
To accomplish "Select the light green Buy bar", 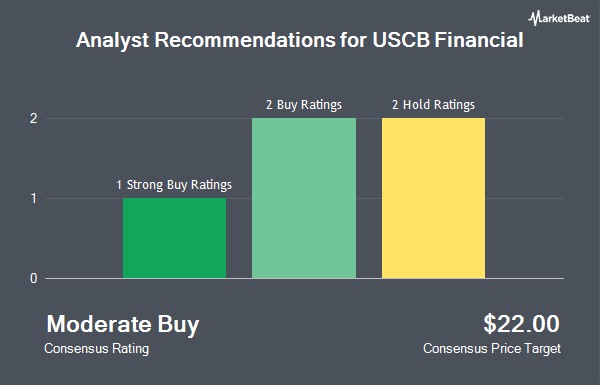I will click(304, 198).
